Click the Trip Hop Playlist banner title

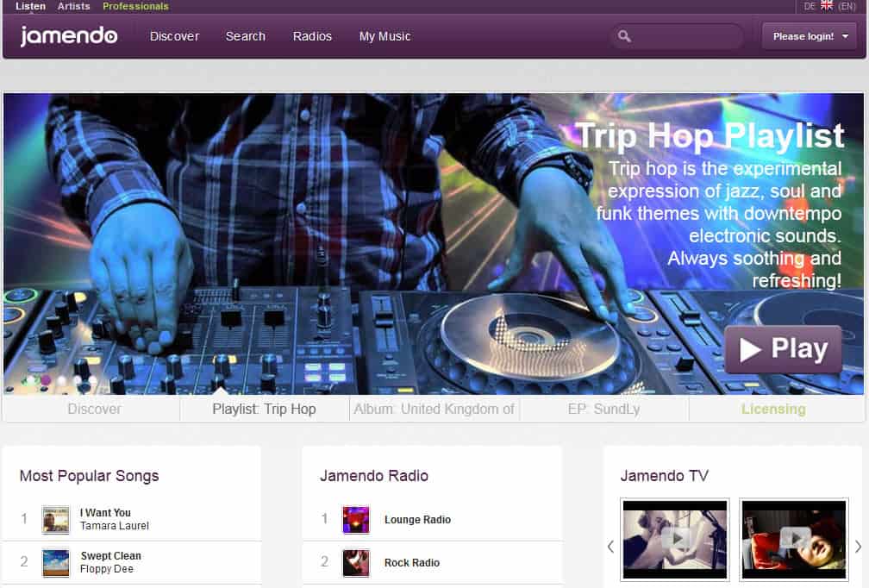710,135
